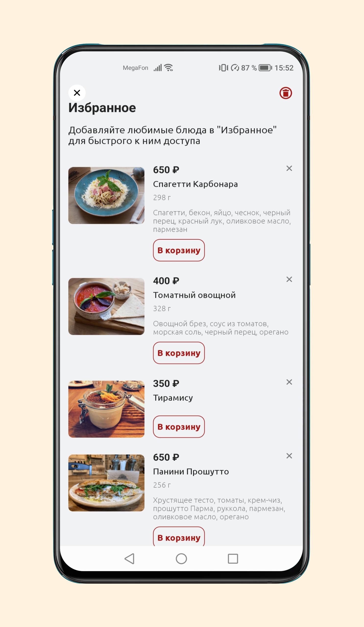Tap the Android recent apps square
364x627 pixels.
[x=233, y=559]
